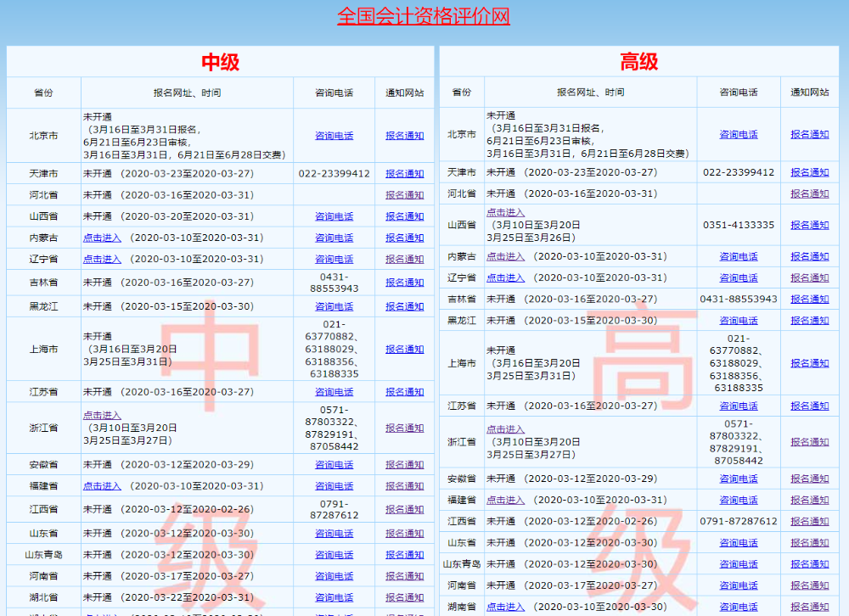Open 报名通知 for 上海市 in 中级 table

tap(404, 350)
